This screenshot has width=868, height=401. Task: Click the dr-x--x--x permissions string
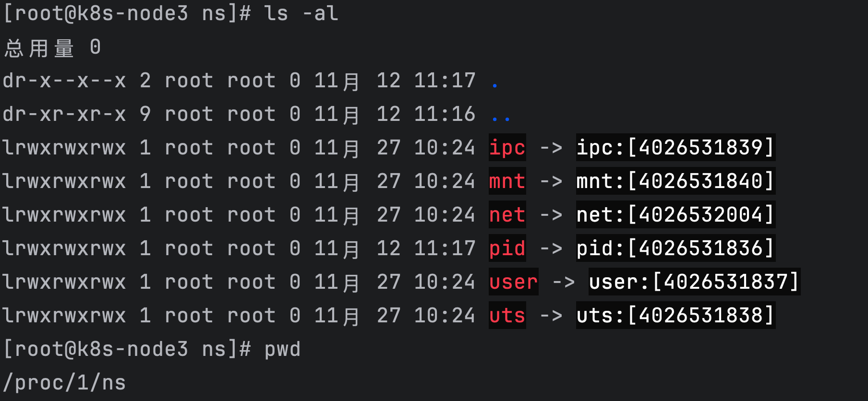tap(64, 81)
